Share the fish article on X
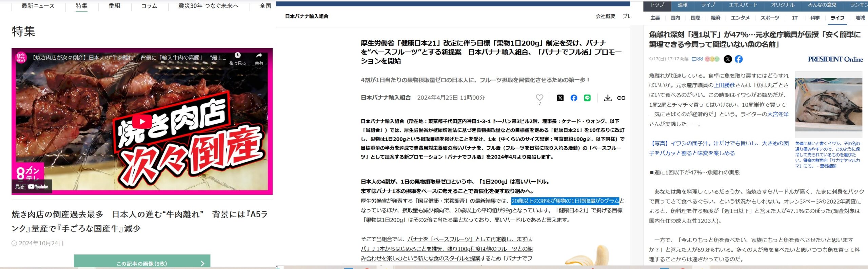868x269 pixels. pyautogui.click(x=728, y=59)
